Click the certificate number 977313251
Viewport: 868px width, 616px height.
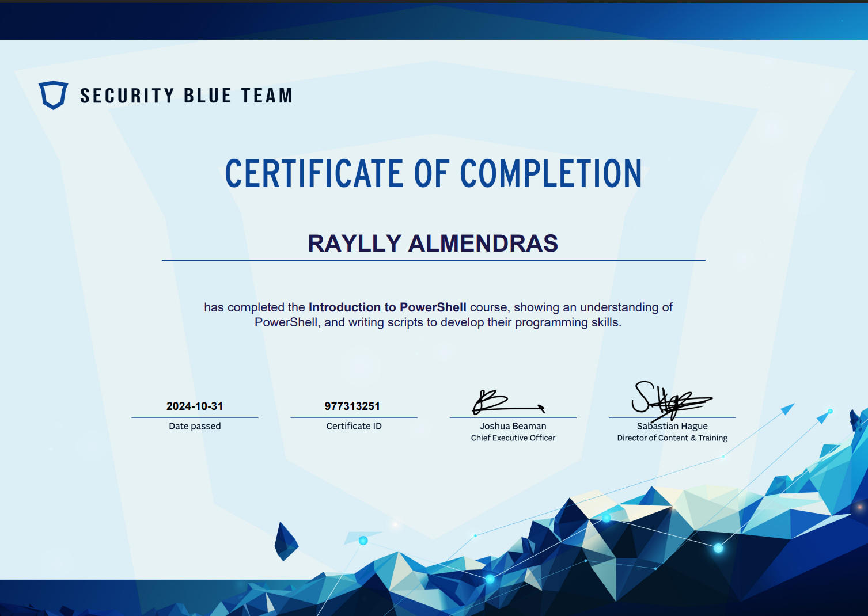[x=352, y=406]
